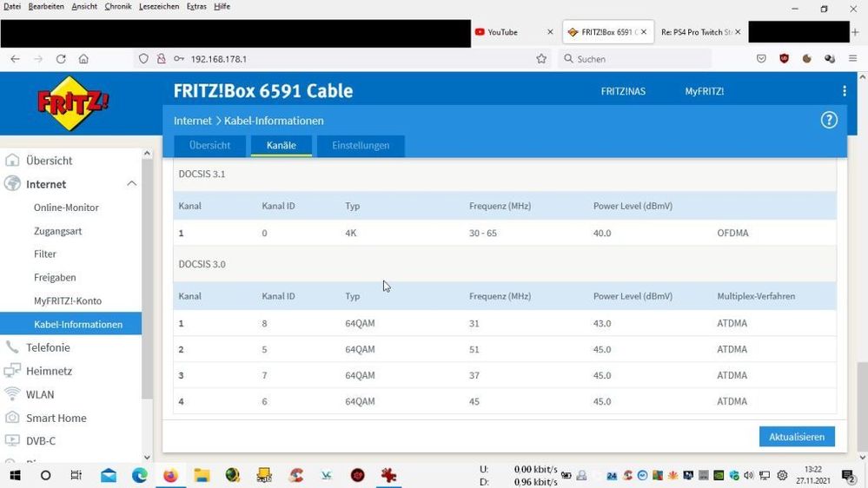
Task: Bookmark this page with star icon
Action: (x=541, y=59)
